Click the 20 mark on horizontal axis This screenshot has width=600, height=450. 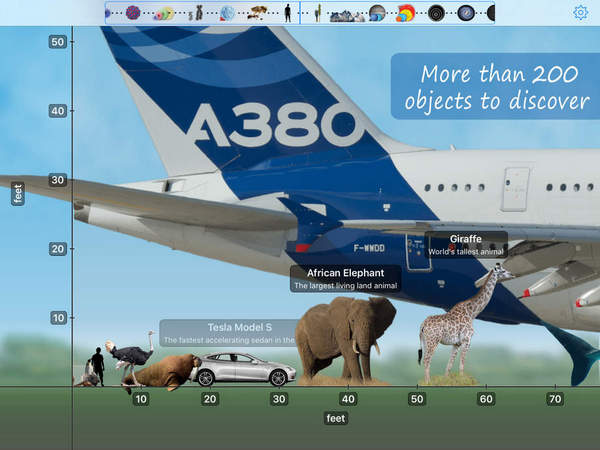(210, 399)
